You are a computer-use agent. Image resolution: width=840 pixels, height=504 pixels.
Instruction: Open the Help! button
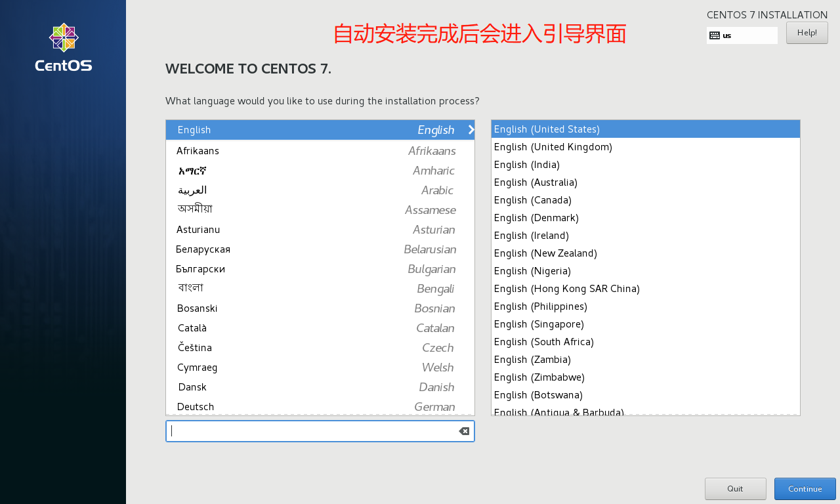click(x=807, y=33)
